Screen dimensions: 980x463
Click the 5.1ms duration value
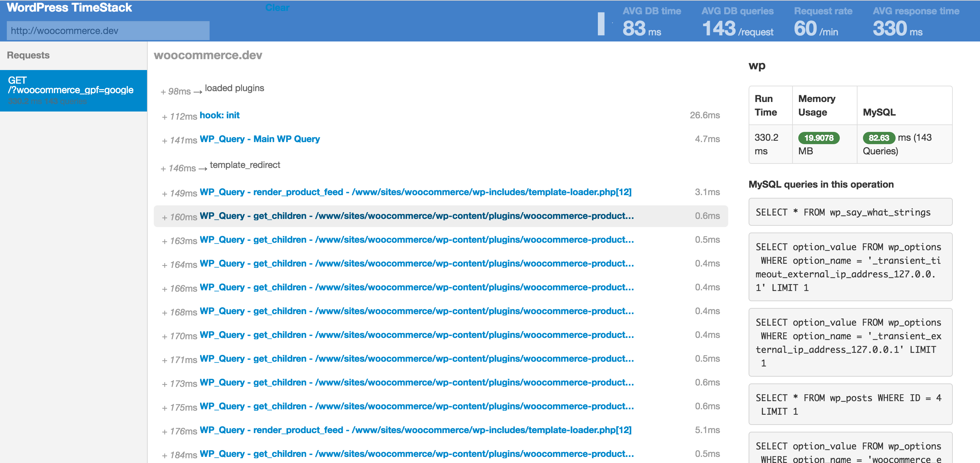point(707,430)
